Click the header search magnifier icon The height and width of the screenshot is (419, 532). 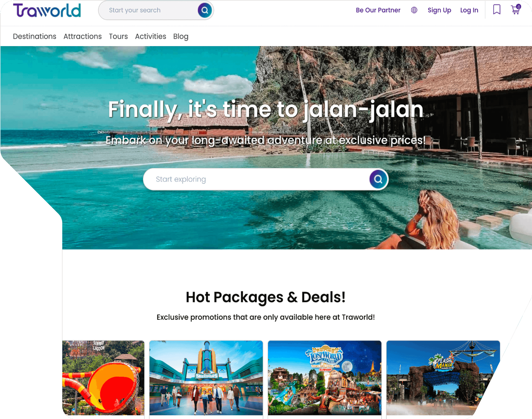(x=205, y=10)
